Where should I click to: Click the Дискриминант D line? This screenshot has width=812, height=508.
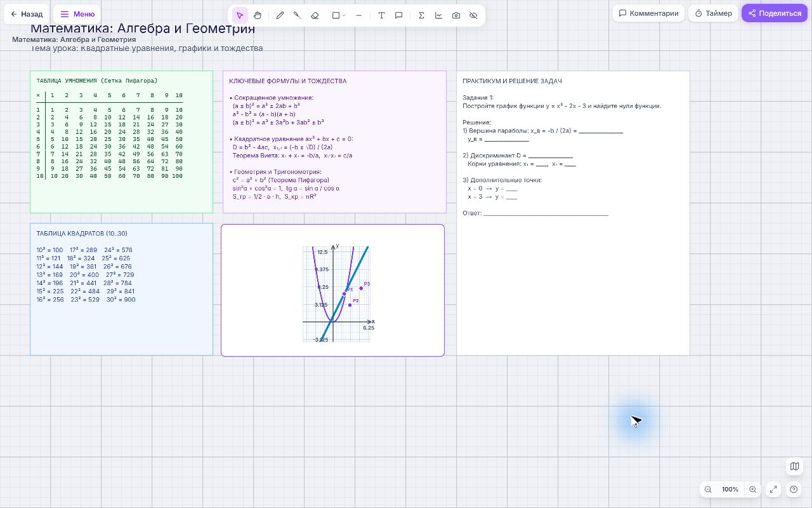coord(518,156)
